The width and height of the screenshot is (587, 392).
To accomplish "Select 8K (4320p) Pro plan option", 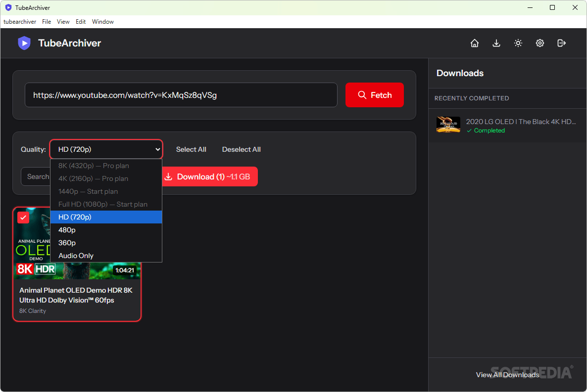I will coord(106,166).
